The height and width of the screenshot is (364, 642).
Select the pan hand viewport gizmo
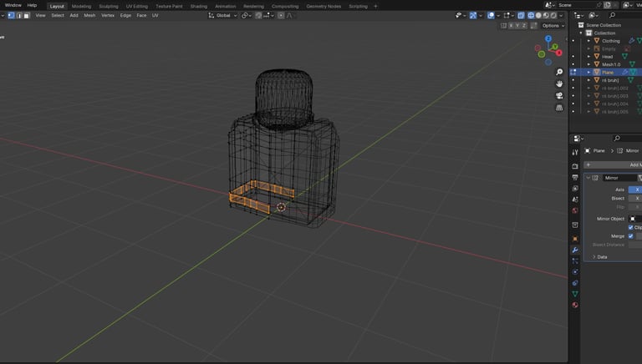pyautogui.click(x=559, y=83)
